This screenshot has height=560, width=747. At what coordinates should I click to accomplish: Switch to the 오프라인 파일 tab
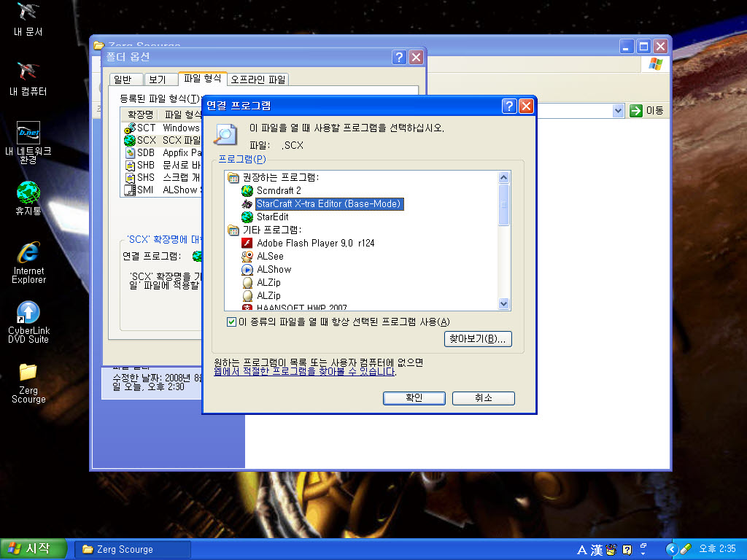click(x=258, y=79)
